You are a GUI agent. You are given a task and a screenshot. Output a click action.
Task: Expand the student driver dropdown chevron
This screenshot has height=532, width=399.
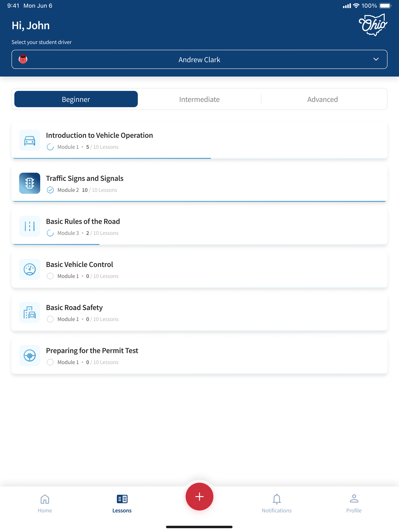point(376,59)
